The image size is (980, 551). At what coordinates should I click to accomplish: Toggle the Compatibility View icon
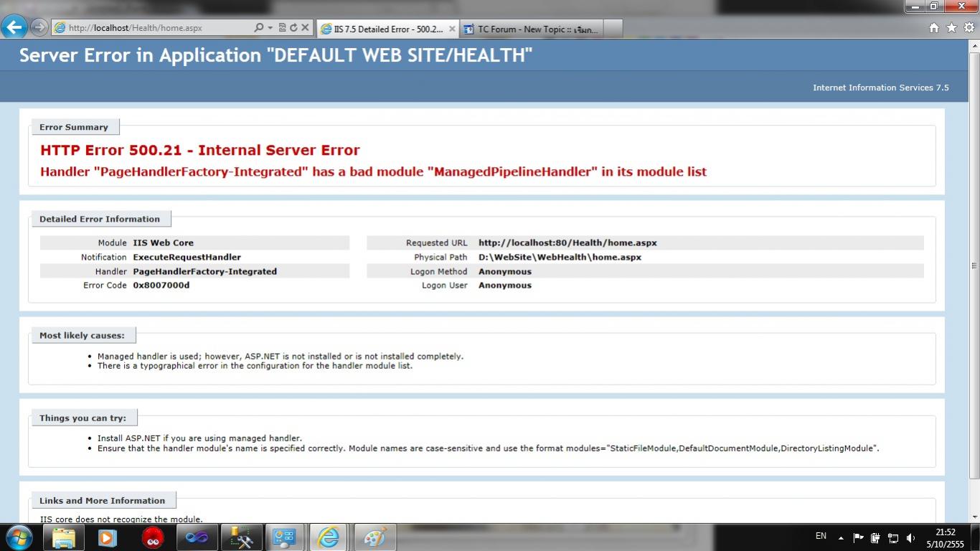click(x=282, y=28)
